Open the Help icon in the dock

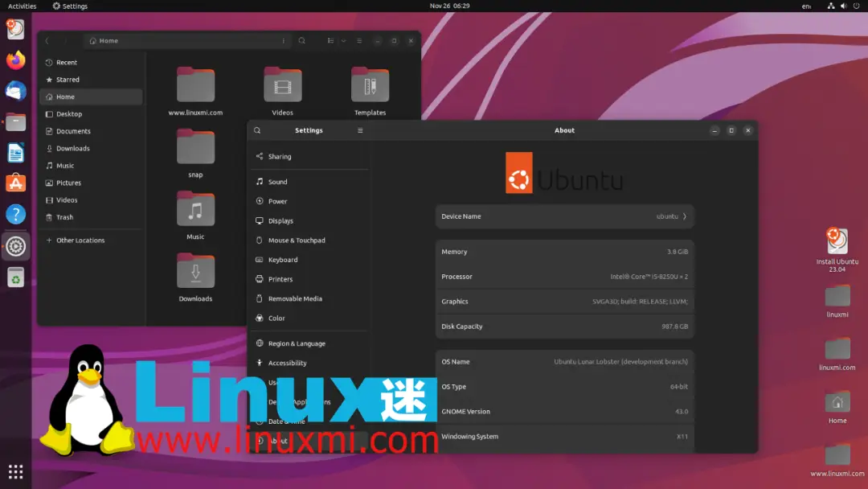15,214
